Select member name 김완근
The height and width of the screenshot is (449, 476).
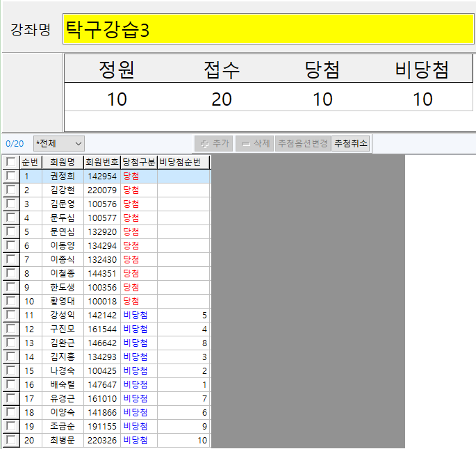(63, 343)
